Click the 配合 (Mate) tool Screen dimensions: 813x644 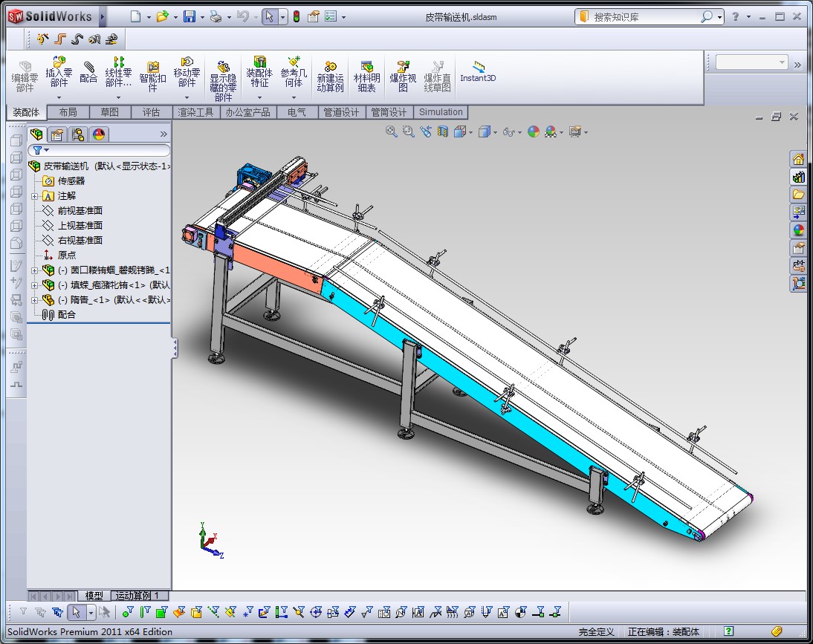(88, 73)
